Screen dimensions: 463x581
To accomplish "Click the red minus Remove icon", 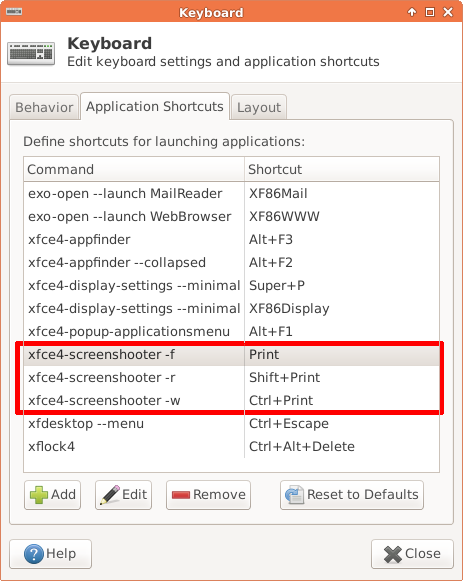I will coord(181,495).
